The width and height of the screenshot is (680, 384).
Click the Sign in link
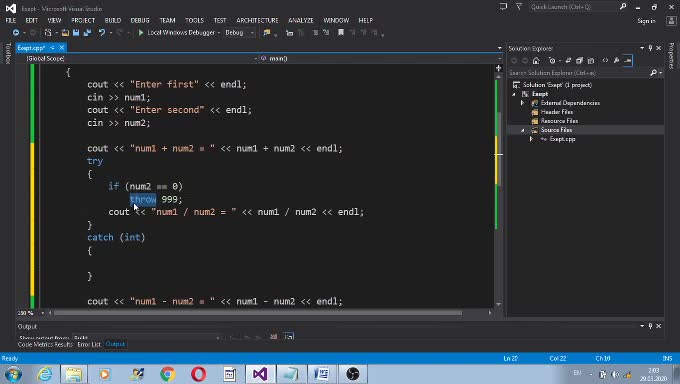[x=646, y=21]
